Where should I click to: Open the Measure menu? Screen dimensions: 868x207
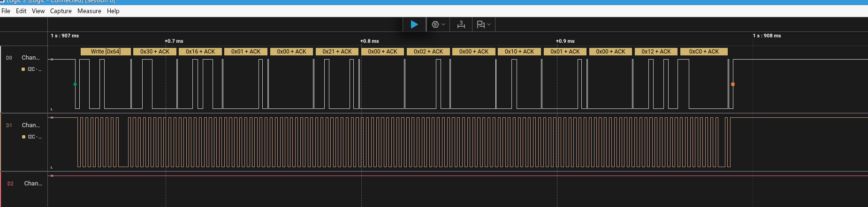(x=89, y=11)
